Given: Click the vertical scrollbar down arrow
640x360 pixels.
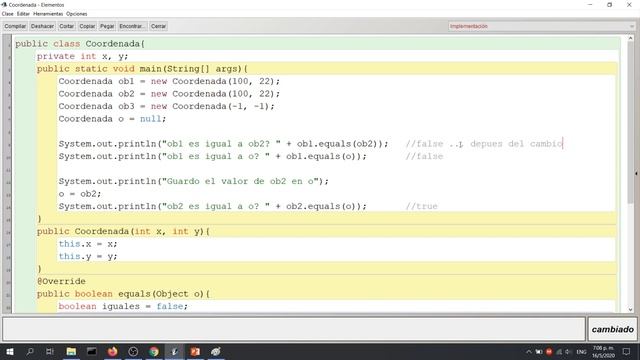Looking at the screenshot, I should tap(631, 309).
